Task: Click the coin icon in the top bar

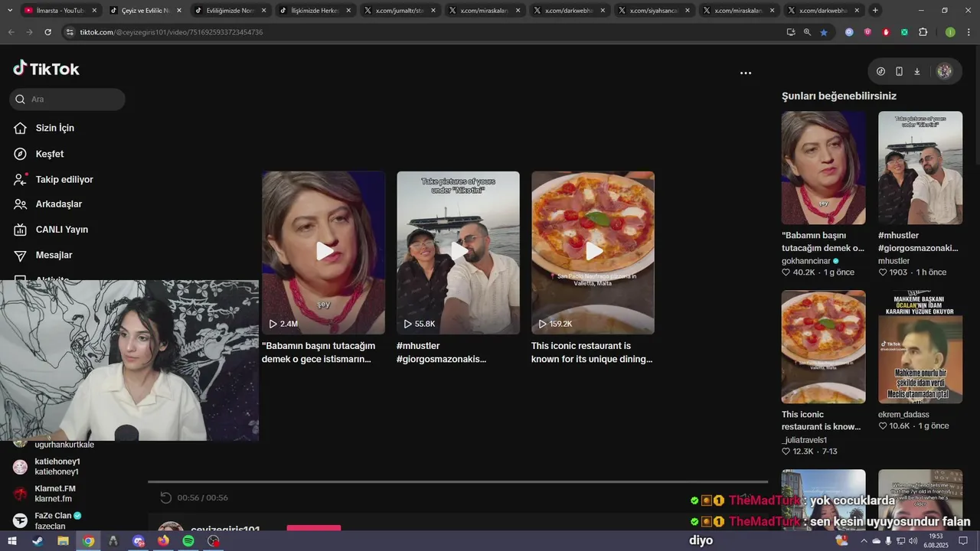Action: pyautogui.click(x=880, y=71)
